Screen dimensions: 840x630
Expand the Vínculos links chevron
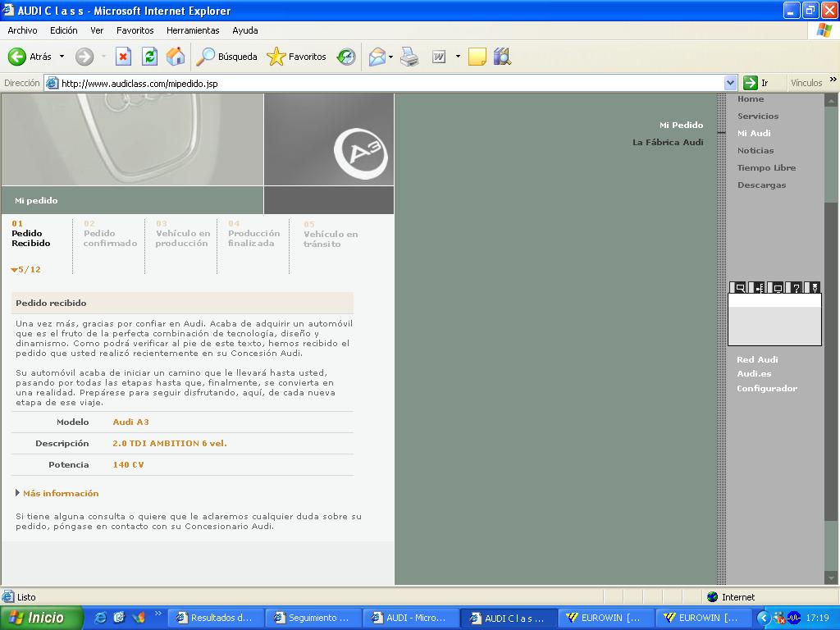point(833,80)
